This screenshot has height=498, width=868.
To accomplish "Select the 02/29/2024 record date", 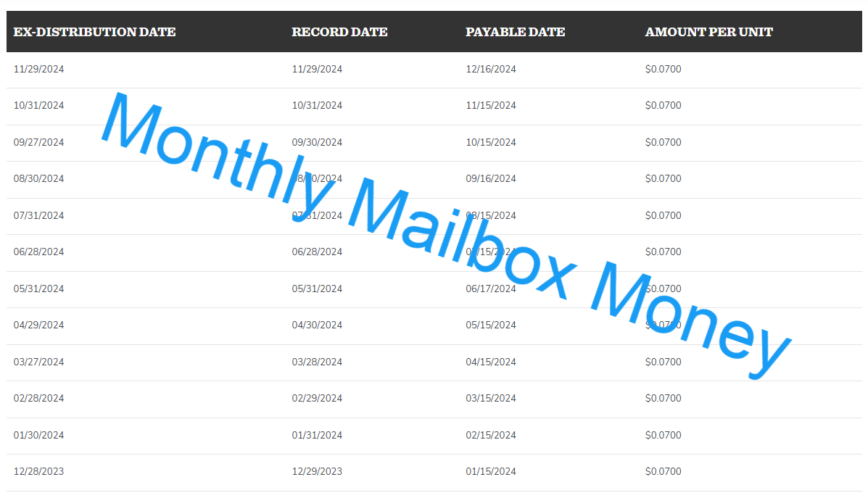I will pos(317,398).
